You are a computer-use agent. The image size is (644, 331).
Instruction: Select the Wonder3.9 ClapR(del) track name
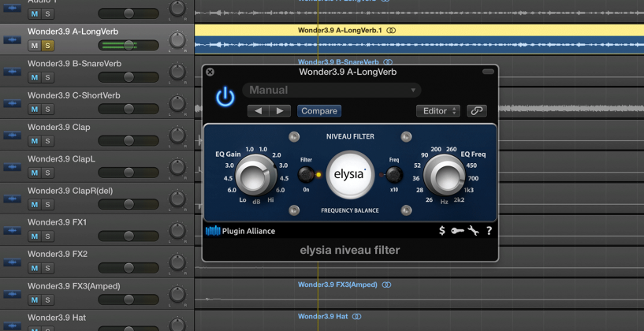pos(70,191)
